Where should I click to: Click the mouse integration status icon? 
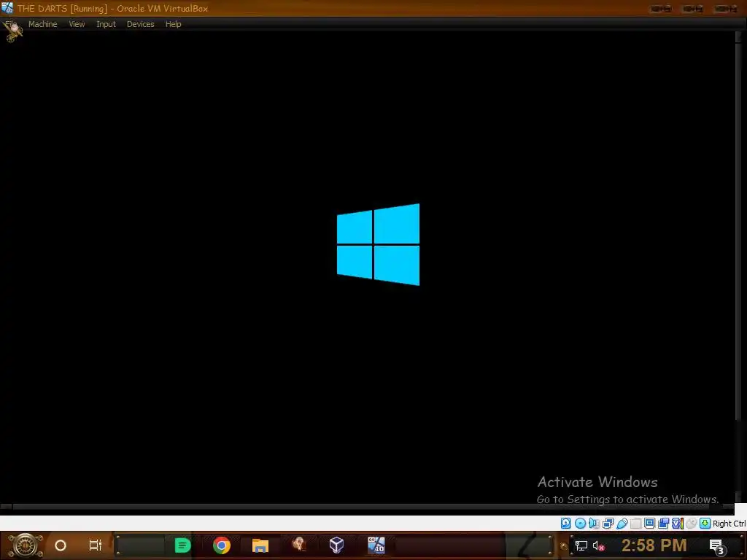tap(691, 524)
